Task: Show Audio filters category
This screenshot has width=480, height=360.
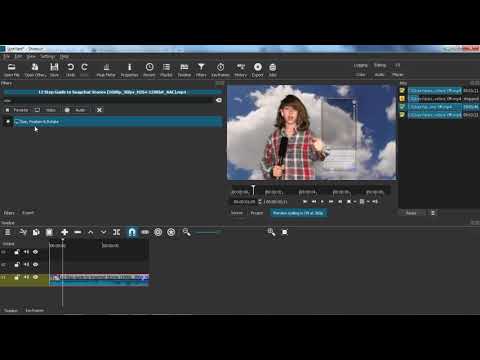Action: point(76,110)
